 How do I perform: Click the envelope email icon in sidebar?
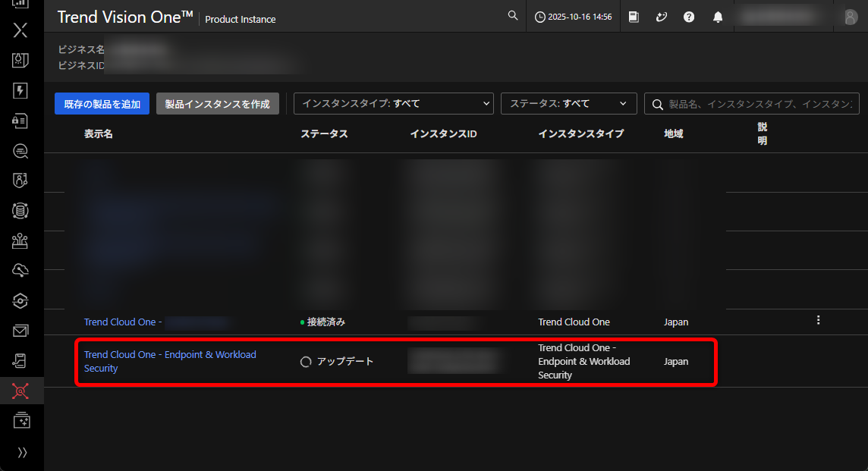(20, 331)
